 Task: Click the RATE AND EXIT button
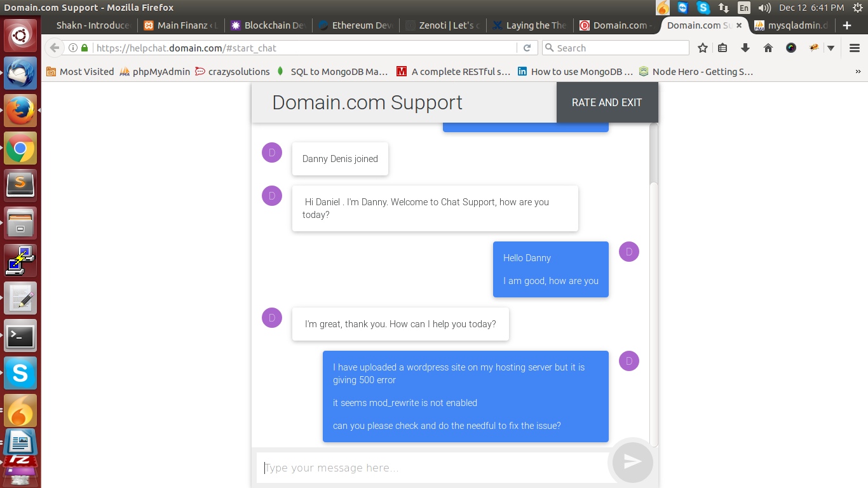point(607,102)
